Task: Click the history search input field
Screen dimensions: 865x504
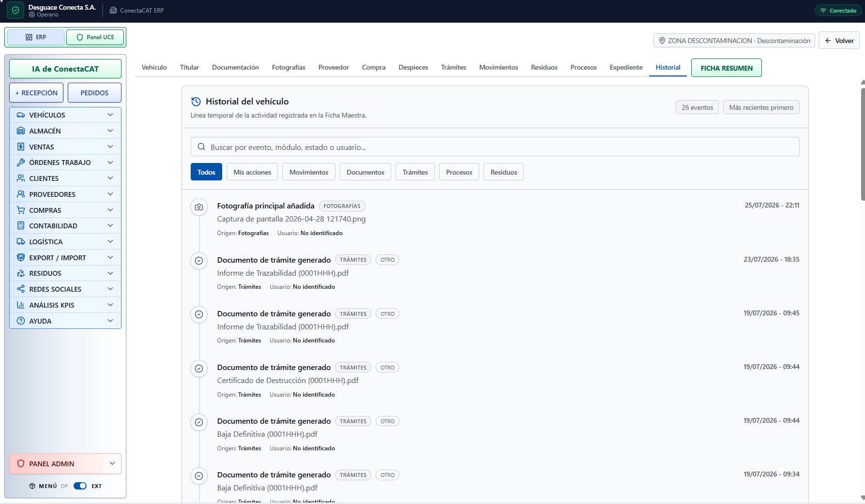Action: [x=495, y=147]
